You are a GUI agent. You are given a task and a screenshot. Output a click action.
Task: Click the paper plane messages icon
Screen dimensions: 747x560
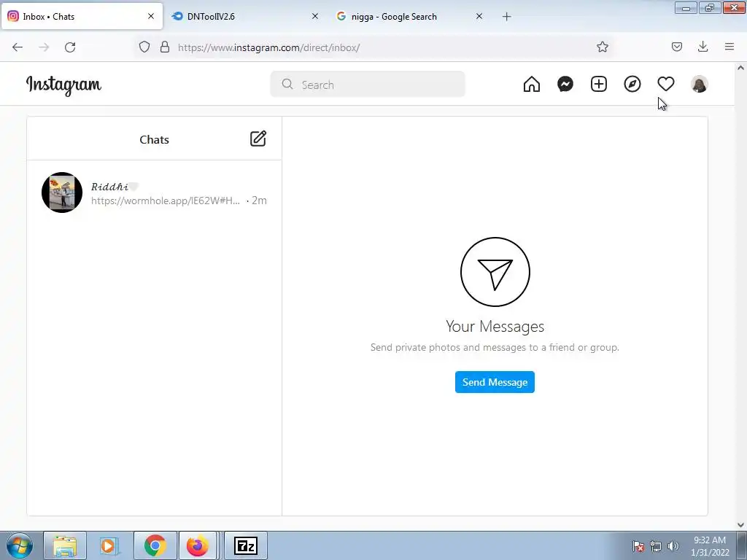pos(495,272)
